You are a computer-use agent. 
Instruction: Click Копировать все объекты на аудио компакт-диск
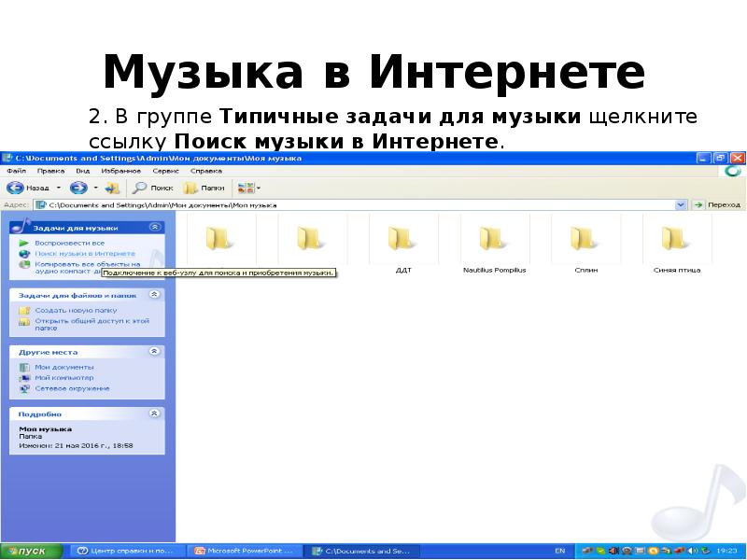pos(87,268)
